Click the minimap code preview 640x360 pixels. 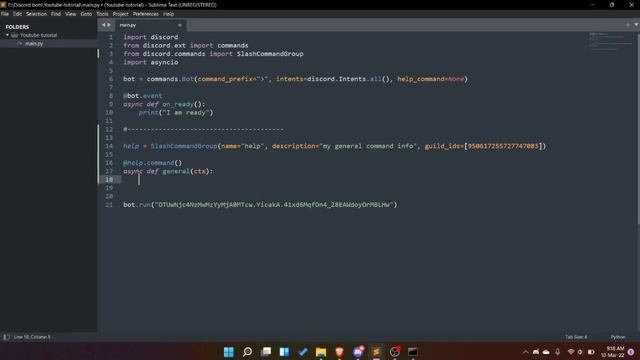click(x=611, y=41)
